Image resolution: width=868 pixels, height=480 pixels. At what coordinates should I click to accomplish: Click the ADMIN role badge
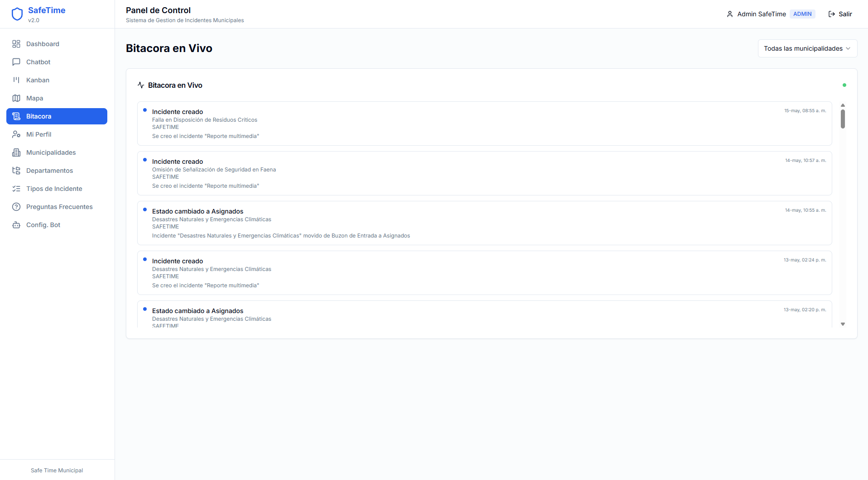802,14
